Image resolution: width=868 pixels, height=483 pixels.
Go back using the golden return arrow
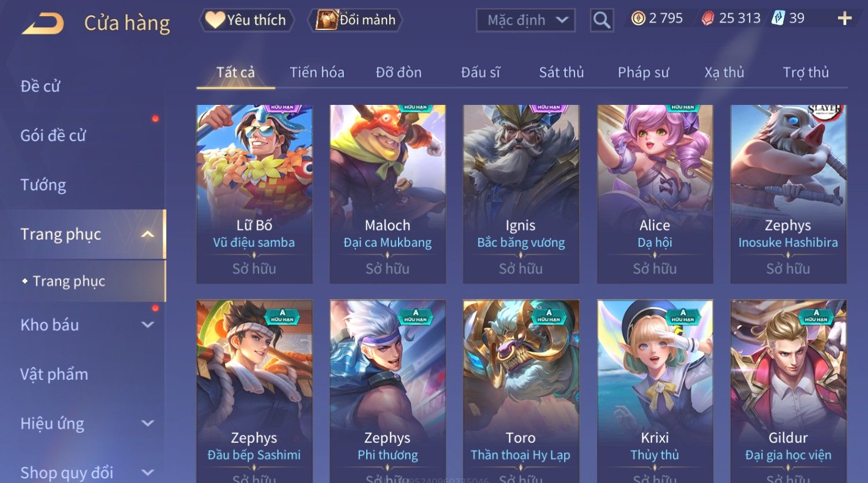point(43,24)
